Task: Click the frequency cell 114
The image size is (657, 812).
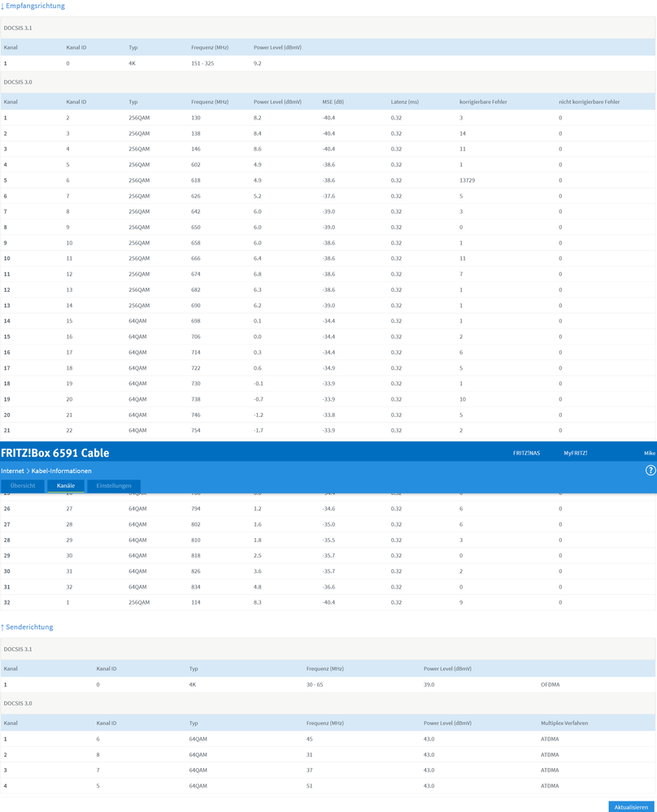Action: tap(195, 602)
